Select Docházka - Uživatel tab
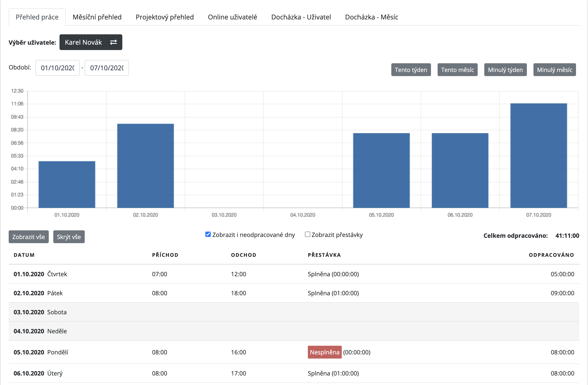This screenshot has height=385, width=588. 301,17
